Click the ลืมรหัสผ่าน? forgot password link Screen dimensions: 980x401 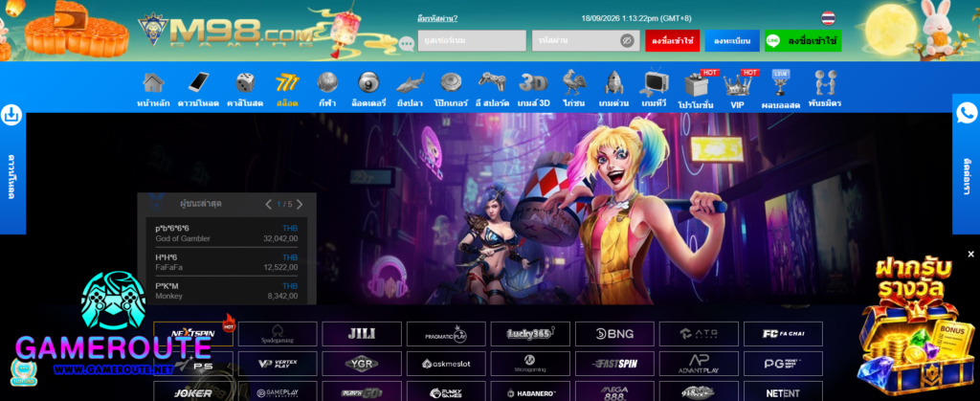tap(437, 18)
